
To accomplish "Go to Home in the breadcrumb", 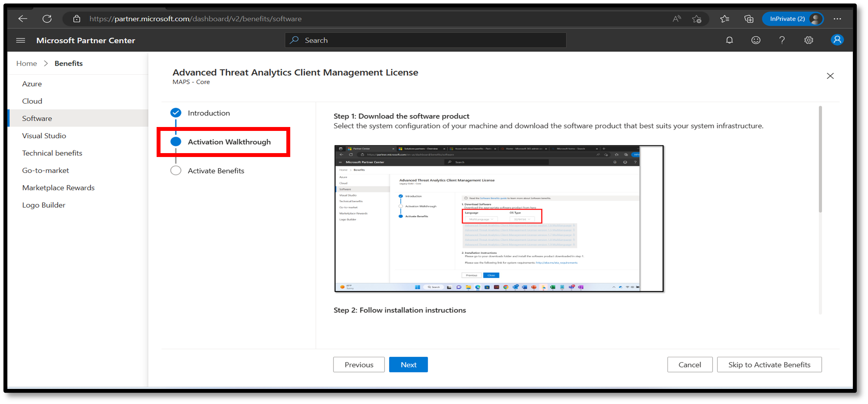I will pos(26,64).
